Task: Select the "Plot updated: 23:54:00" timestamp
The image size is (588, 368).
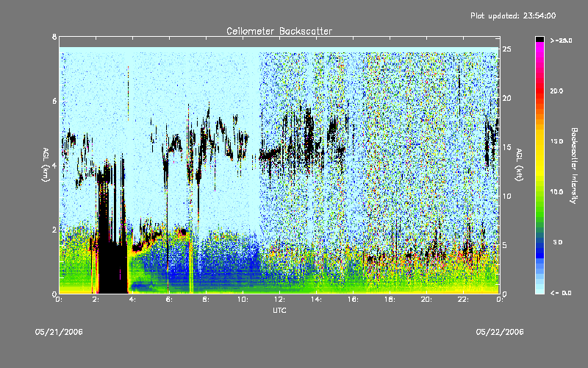Action: (x=513, y=15)
